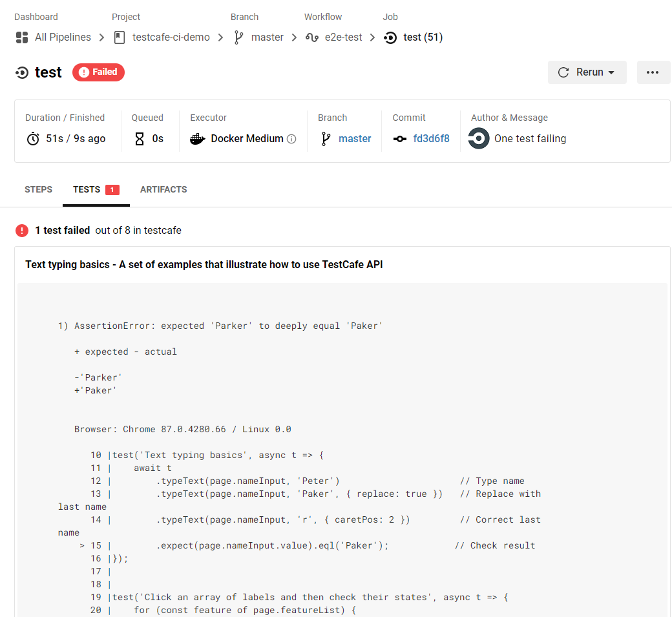Image resolution: width=672 pixels, height=617 pixels.
Task: Go to All Pipelines breadcrumb link
Action: click(x=63, y=37)
